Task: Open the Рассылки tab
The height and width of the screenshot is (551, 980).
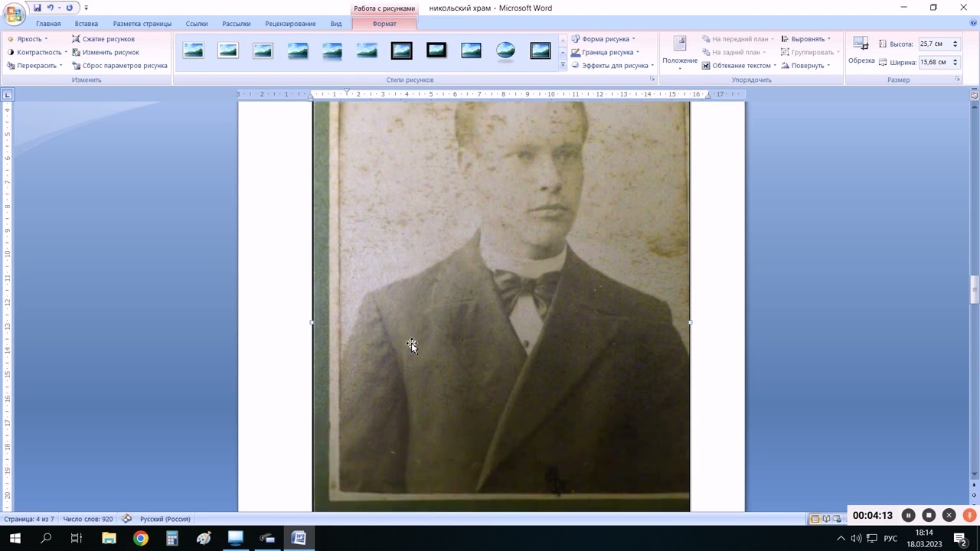Action: 237,24
